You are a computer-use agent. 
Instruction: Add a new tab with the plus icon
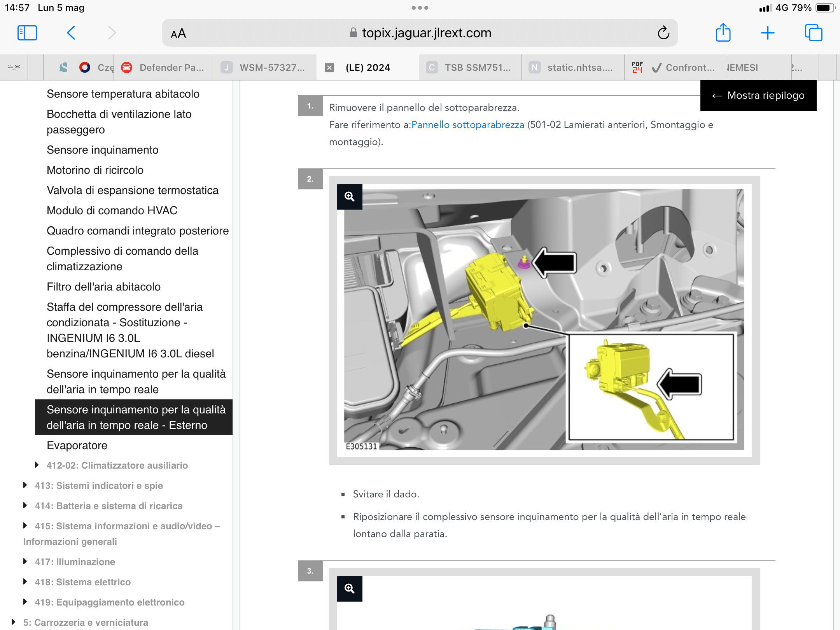768,33
